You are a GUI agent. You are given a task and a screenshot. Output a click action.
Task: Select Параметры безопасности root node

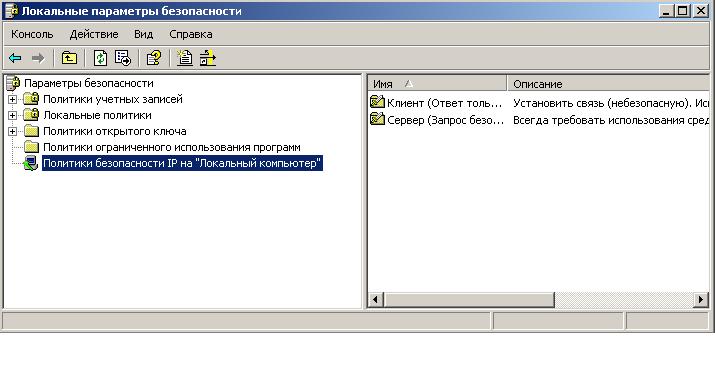[88, 83]
